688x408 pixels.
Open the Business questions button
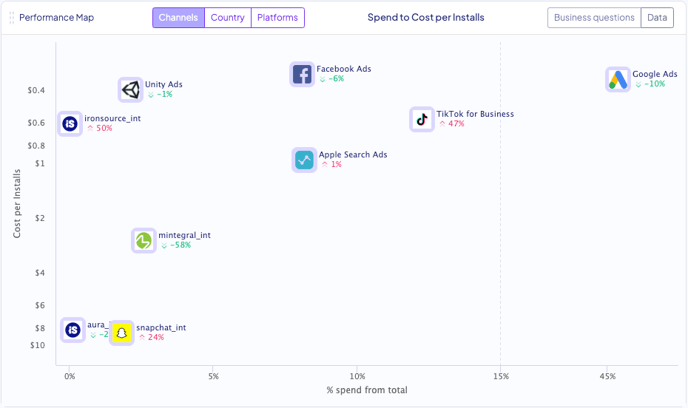pos(594,18)
